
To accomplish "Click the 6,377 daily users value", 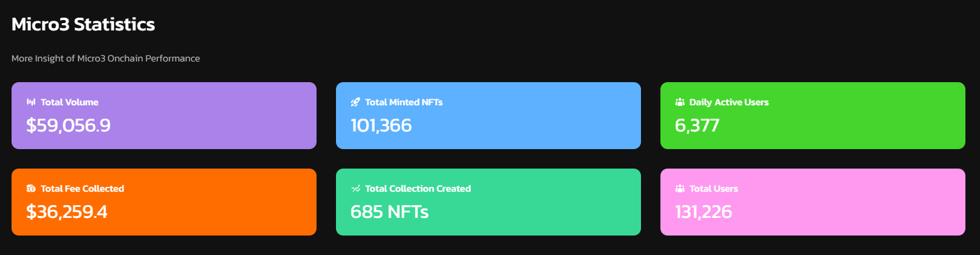I will point(697,125).
